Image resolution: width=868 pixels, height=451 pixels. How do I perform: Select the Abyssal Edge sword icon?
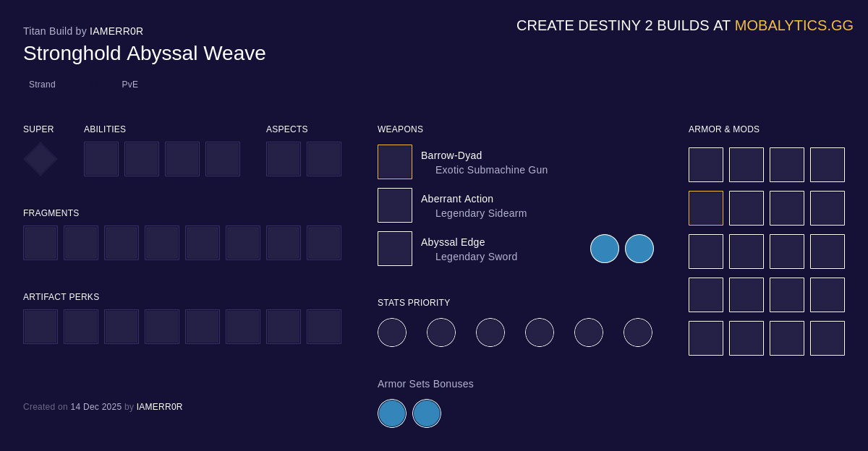click(x=394, y=248)
